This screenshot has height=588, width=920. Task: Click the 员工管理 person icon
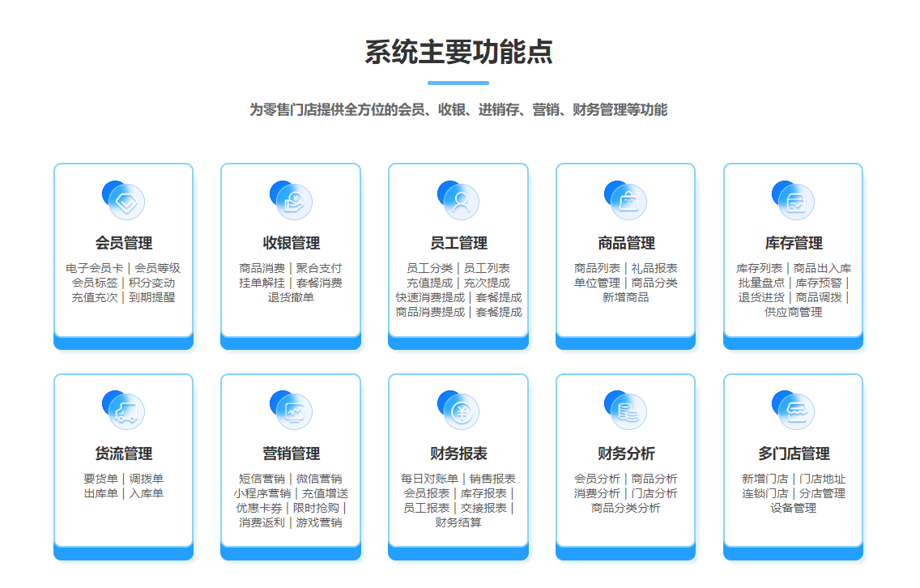(x=458, y=200)
